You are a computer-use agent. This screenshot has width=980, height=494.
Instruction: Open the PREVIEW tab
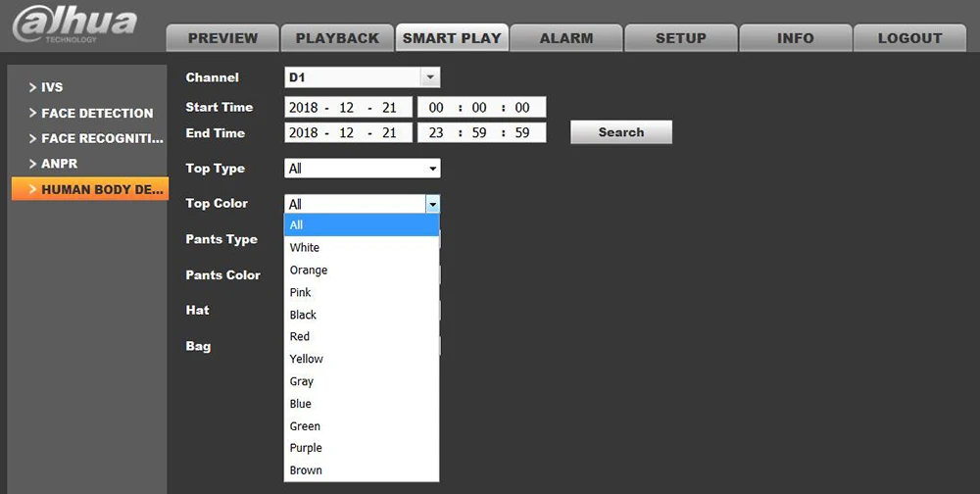point(222,38)
